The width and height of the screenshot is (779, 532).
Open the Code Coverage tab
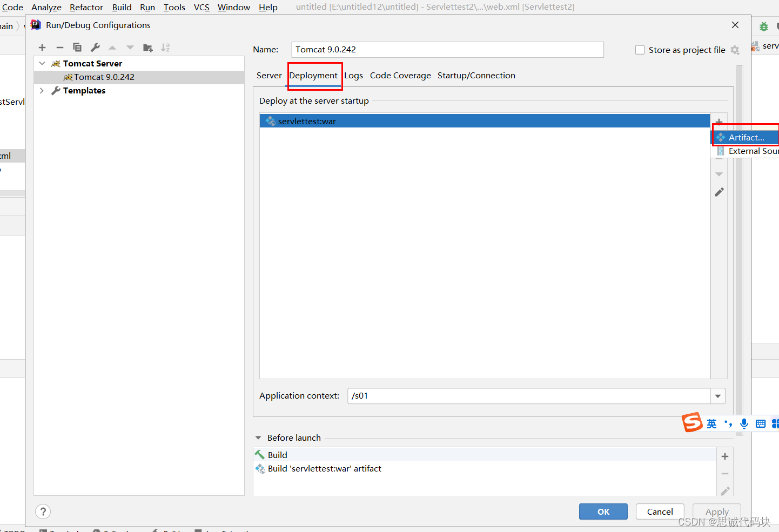pyautogui.click(x=400, y=76)
